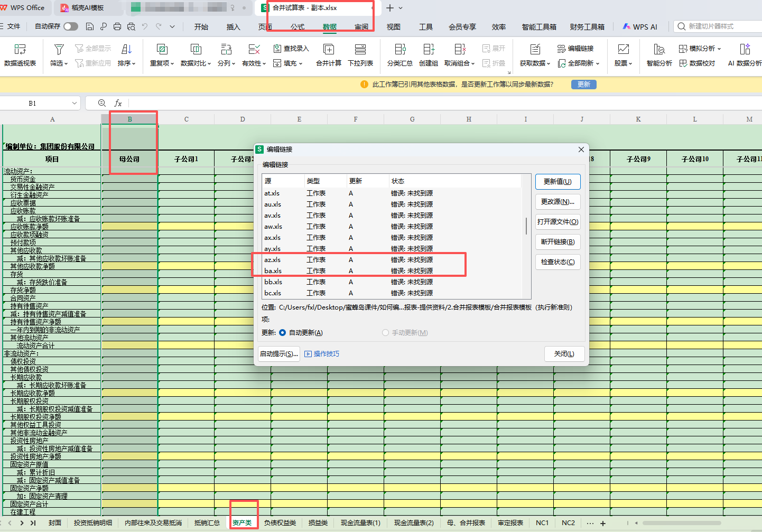
Task: Click the Consolidate (合并计算) icon
Action: coord(329,50)
